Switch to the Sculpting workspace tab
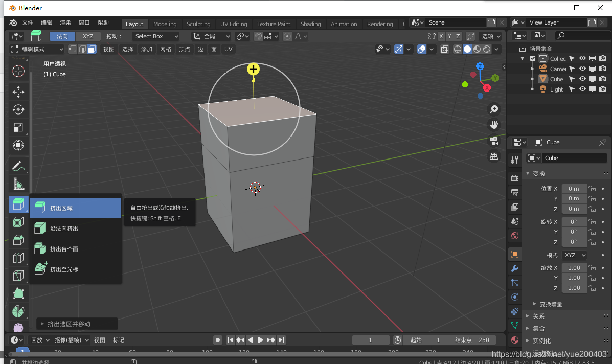Viewport: 612px width, 364px height. click(198, 24)
